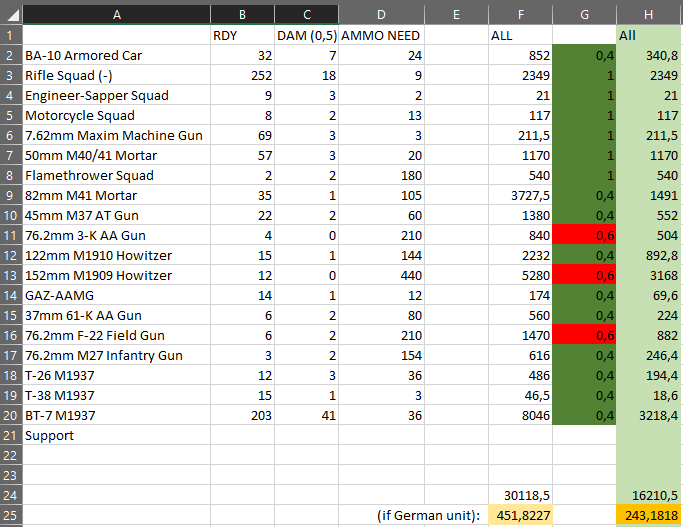
Task: Click yellow cell 451,8227
Action: [521, 515]
